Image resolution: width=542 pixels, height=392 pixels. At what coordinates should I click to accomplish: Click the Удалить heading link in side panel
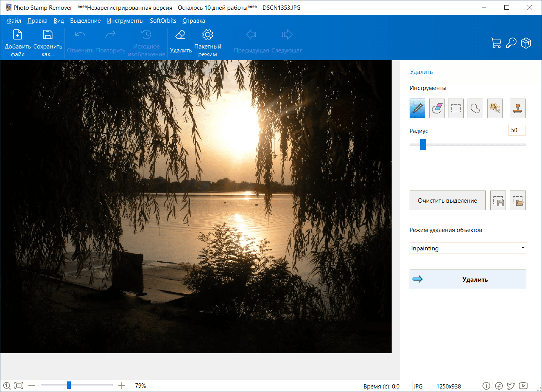tap(421, 72)
